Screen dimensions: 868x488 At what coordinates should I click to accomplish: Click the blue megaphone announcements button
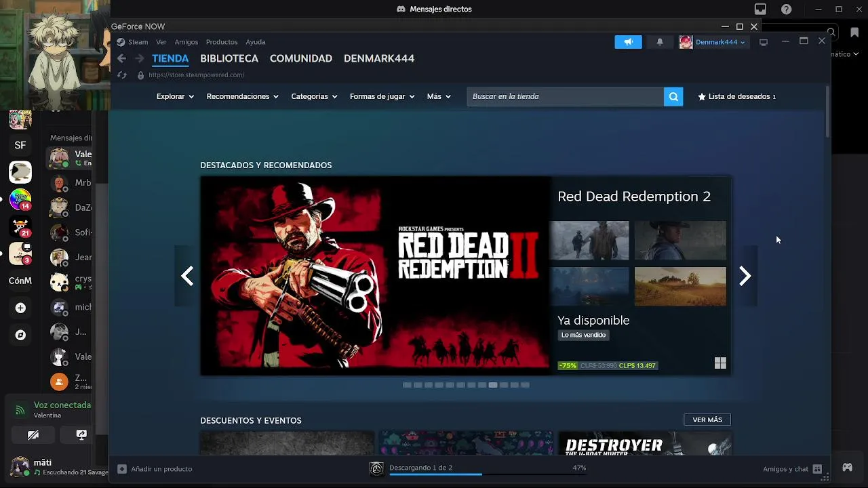coord(628,42)
